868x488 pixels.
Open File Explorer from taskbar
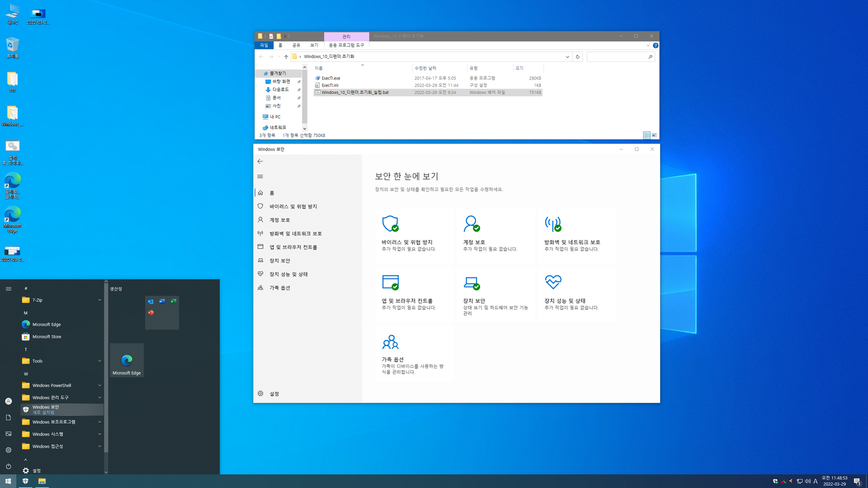coord(42,481)
